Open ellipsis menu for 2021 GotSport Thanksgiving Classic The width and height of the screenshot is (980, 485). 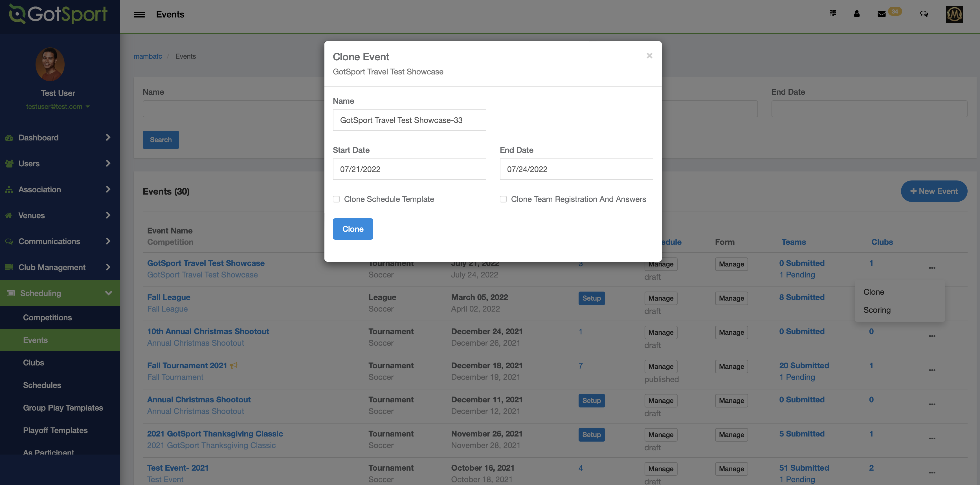[932, 438]
